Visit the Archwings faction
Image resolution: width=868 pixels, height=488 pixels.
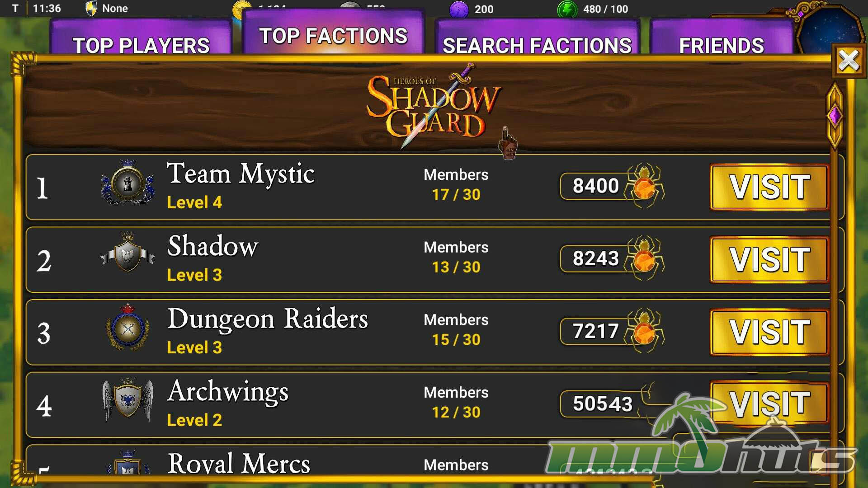[x=769, y=403]
